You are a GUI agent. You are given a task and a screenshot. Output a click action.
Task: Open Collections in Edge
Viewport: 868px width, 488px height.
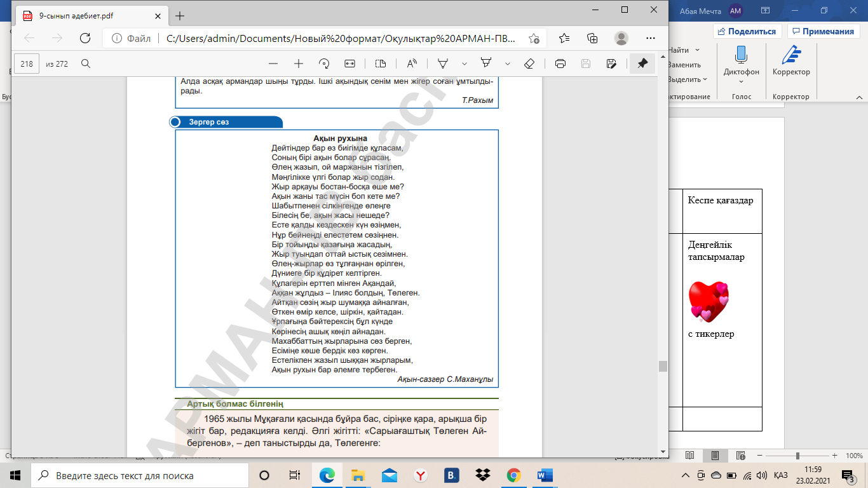[592, 38]
